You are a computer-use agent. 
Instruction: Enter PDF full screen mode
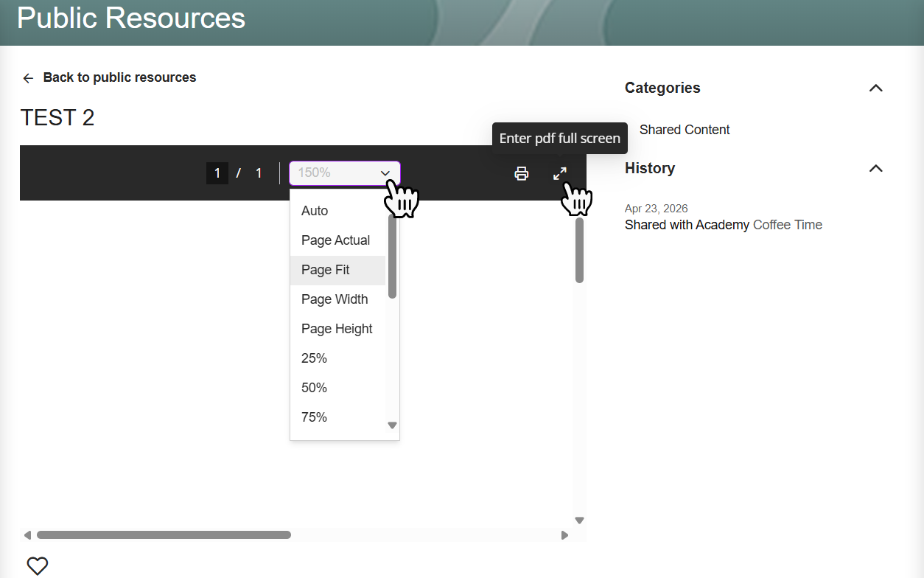point(560,174)
